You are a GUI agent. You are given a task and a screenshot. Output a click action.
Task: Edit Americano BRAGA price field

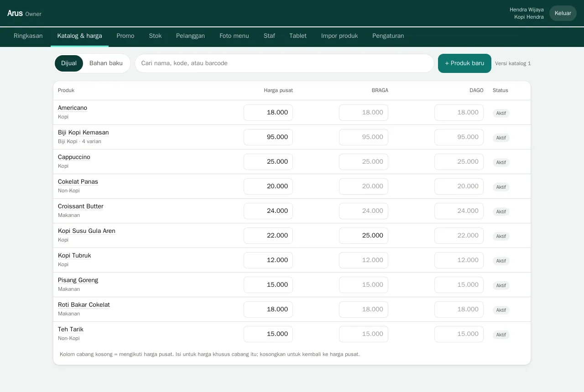(364, 113)
